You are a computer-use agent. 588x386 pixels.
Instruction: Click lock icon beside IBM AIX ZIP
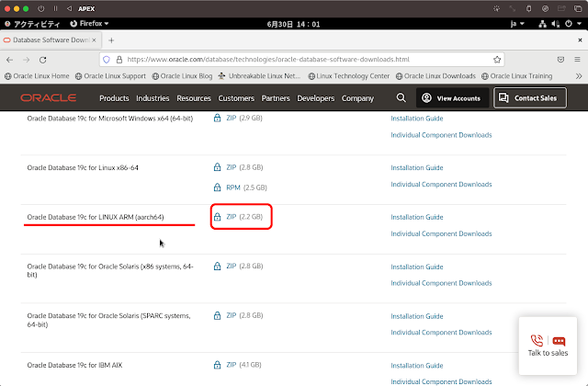[217, 365]
